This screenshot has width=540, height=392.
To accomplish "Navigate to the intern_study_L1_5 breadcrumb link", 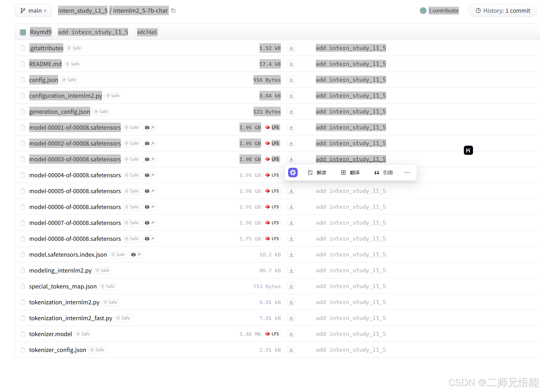I will (x=83, y=10).
